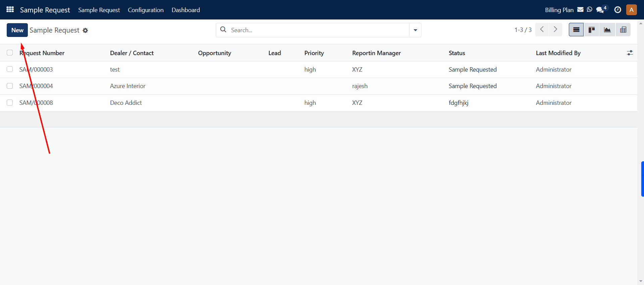Image resolution: width=644 pixels, height=285 pixels.
Task: Open the conversations chat icon with badge
Action: tap(601, 9)
